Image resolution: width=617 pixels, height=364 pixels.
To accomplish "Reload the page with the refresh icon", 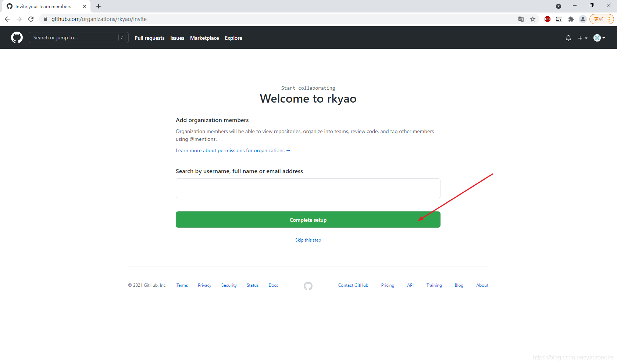I will 31,19.
